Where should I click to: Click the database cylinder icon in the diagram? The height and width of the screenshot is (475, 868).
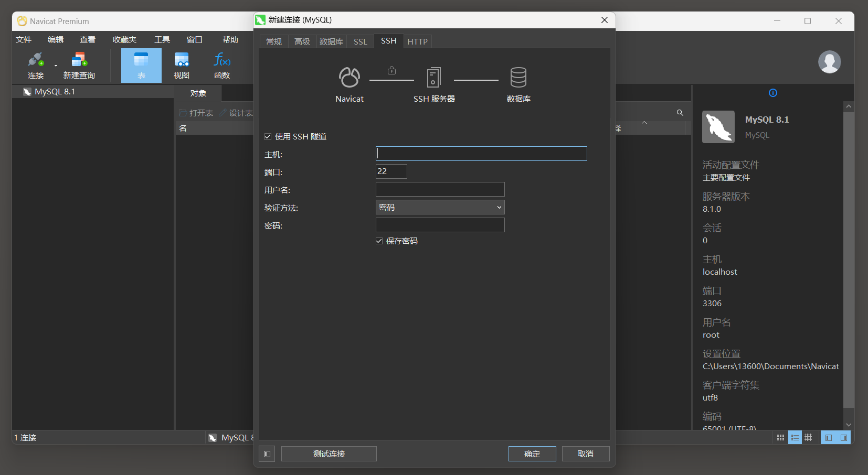point(518,77)
